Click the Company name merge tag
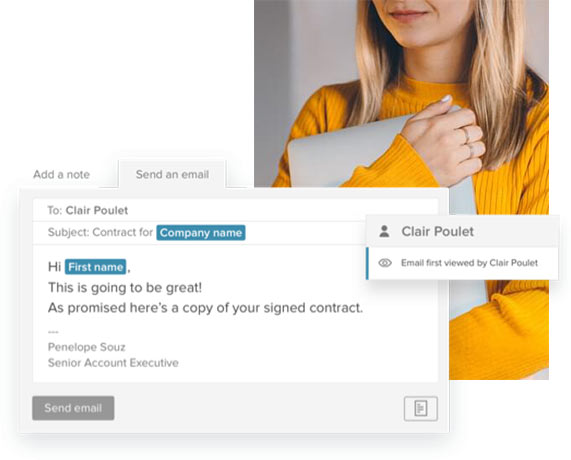 tap(201, 233)
